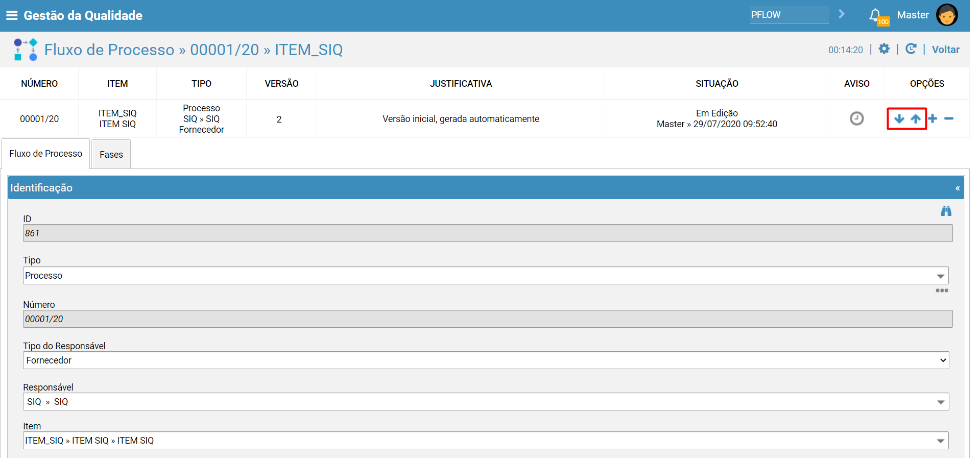Image resolution: width=980 pixels, height=461 pixels.
Task: Click the Número field 00001/20
Action: pyautogui.click(x=488, y=319)
